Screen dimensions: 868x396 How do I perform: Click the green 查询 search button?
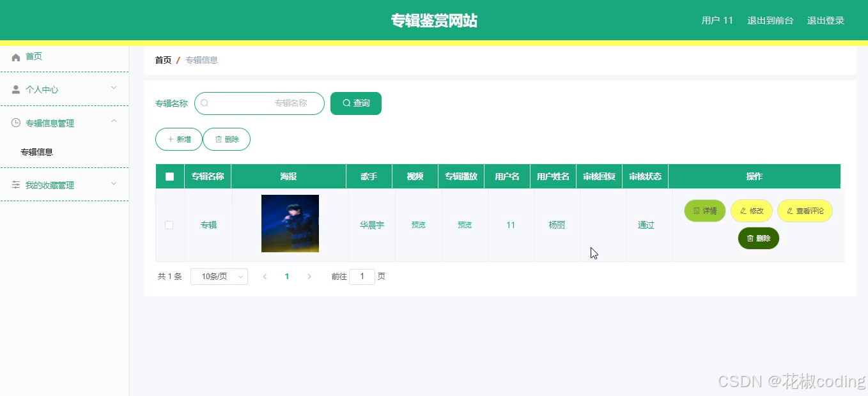pyautogui.click(x=355, y=103)
